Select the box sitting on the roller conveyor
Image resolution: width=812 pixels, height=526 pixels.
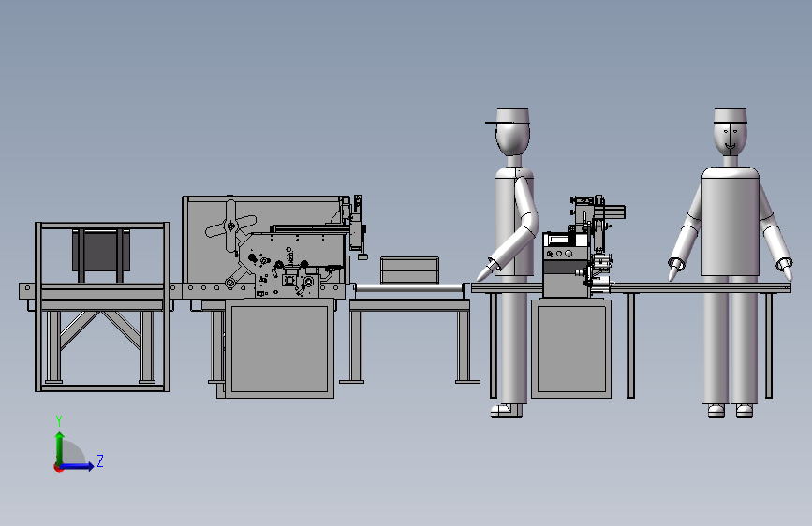click(x=409, y=270)
